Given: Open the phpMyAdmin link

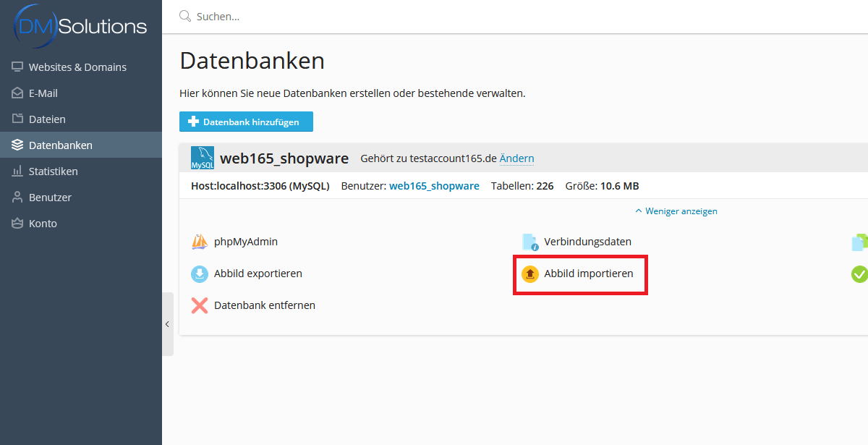Looking at the screenshot, I should pos(246,242).
